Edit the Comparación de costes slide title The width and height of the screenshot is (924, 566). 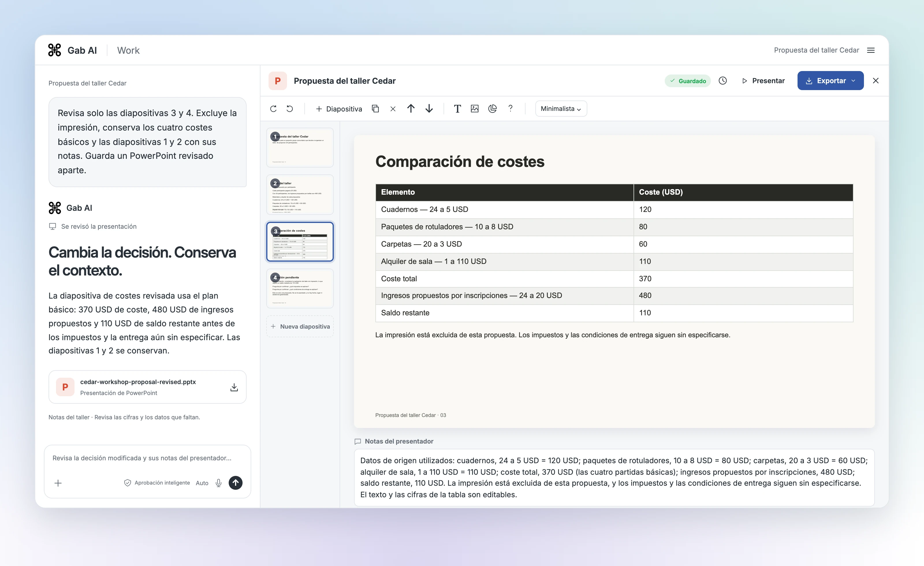point(460,162)
